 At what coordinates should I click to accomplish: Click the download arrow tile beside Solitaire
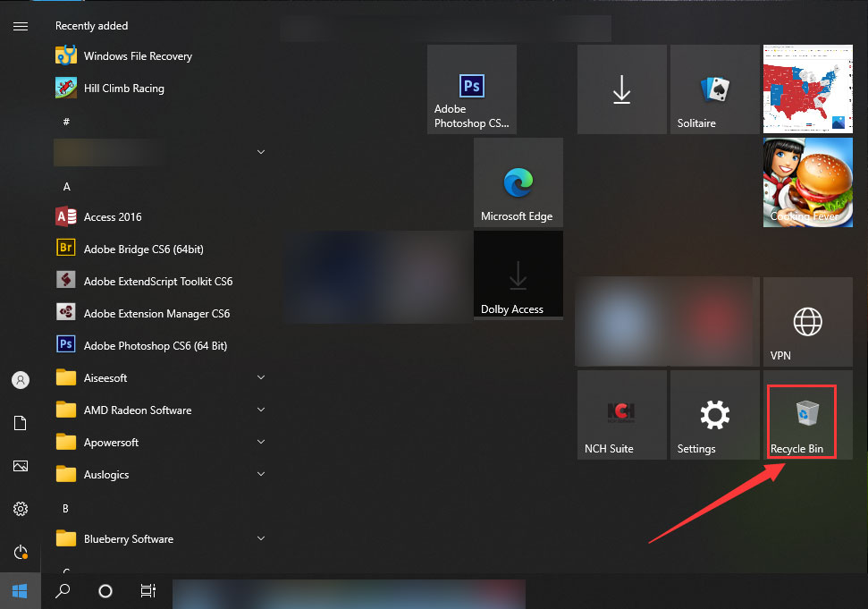(621, 89)
